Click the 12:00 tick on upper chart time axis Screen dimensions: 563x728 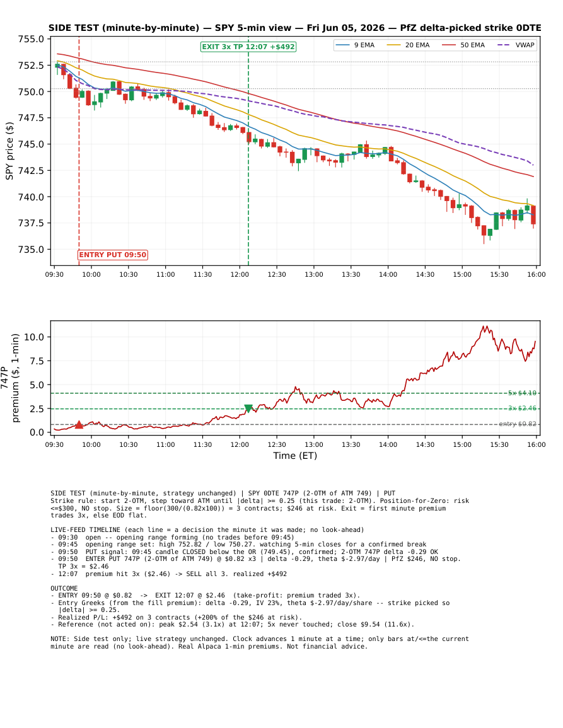pos(240,274)
